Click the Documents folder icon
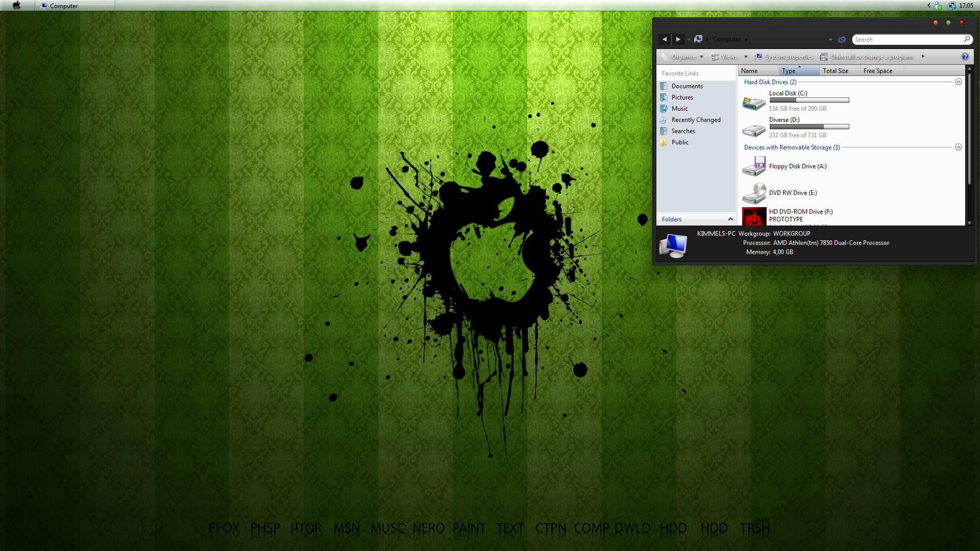980x551 pixels. point(664,86)
